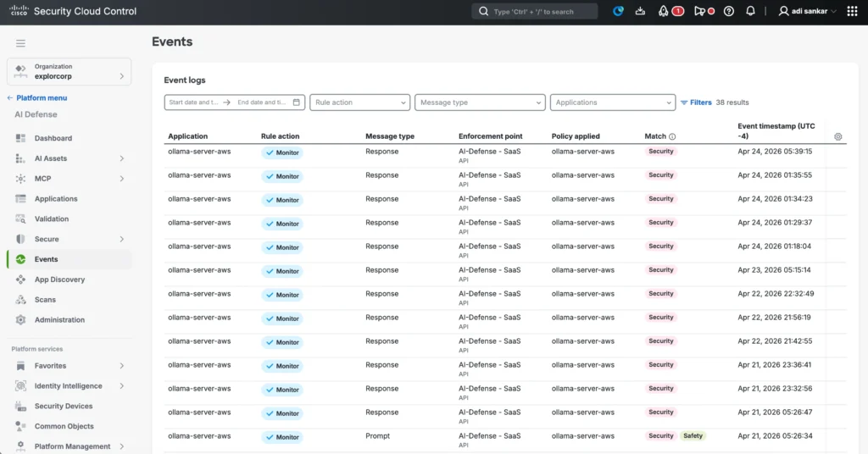Screen dimensions: 868x454
Task: Open the date range calendar icon
Action: point(296,102)
